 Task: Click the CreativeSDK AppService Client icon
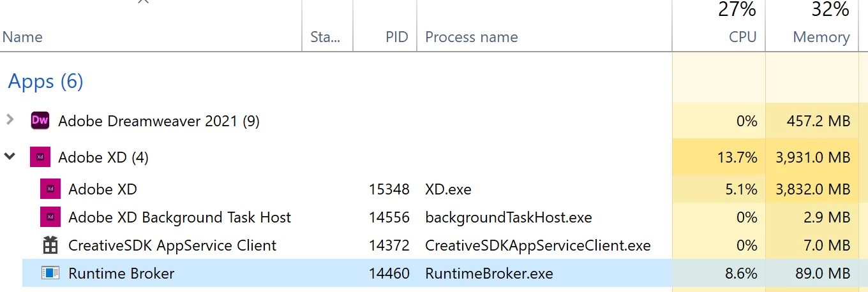[50, 245]
